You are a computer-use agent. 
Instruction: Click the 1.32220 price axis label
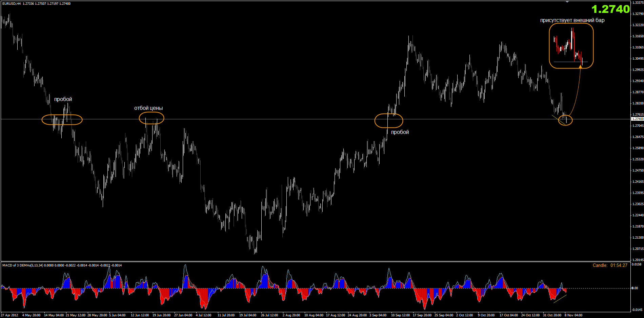point(638,25)
